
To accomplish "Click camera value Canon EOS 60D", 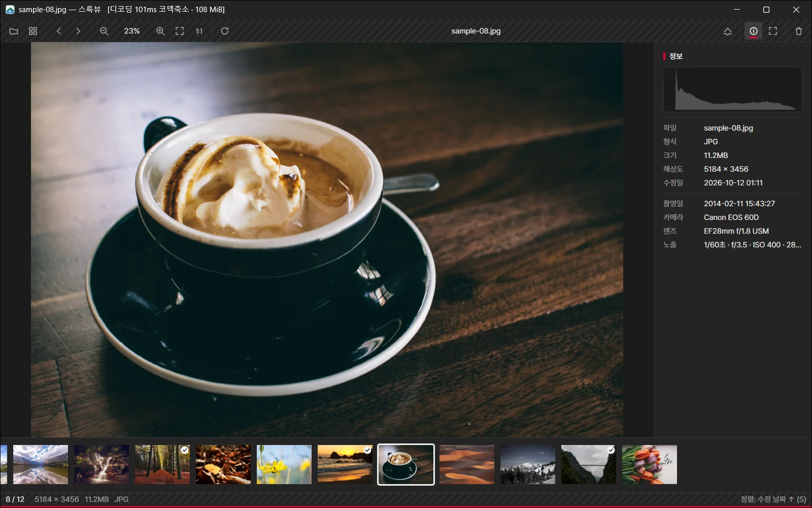I will (x=731, y=217).
